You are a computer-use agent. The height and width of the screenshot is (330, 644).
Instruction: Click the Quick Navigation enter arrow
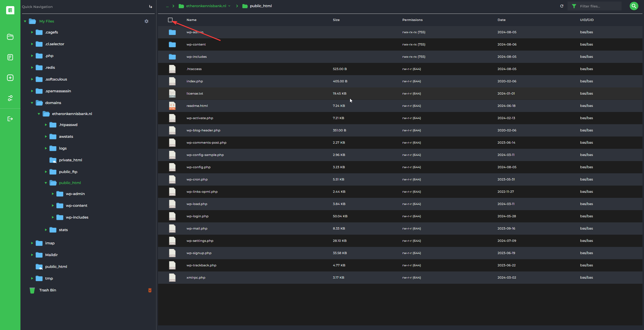pyautogui.click(x=151, y=7)
